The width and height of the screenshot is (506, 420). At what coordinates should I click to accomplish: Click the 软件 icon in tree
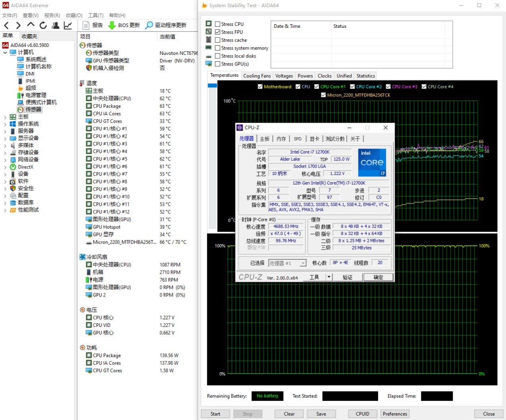13,181
